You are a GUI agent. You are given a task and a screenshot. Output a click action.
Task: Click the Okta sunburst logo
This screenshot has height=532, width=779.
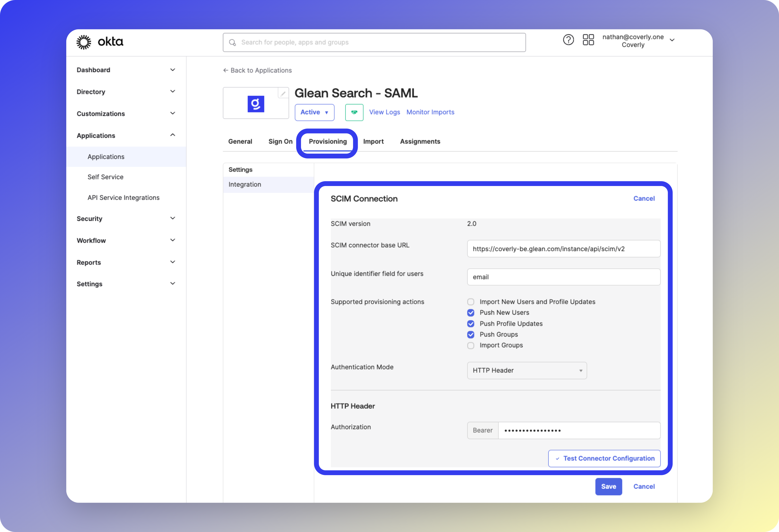(x=83, y=42)
